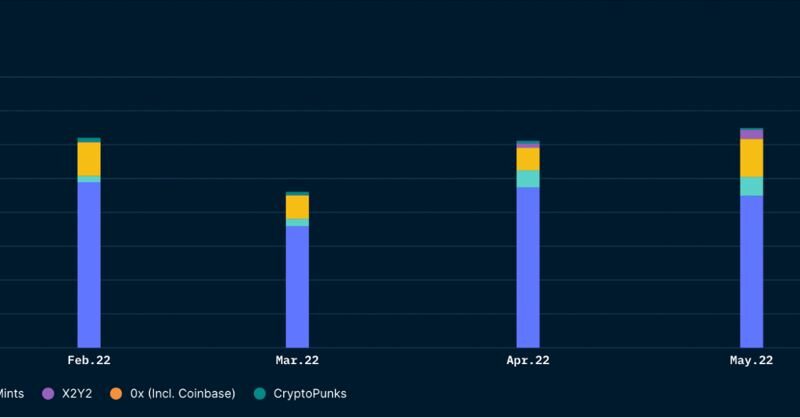
Task: Select the Apr.22 axis label
Action: coord(528,360)
